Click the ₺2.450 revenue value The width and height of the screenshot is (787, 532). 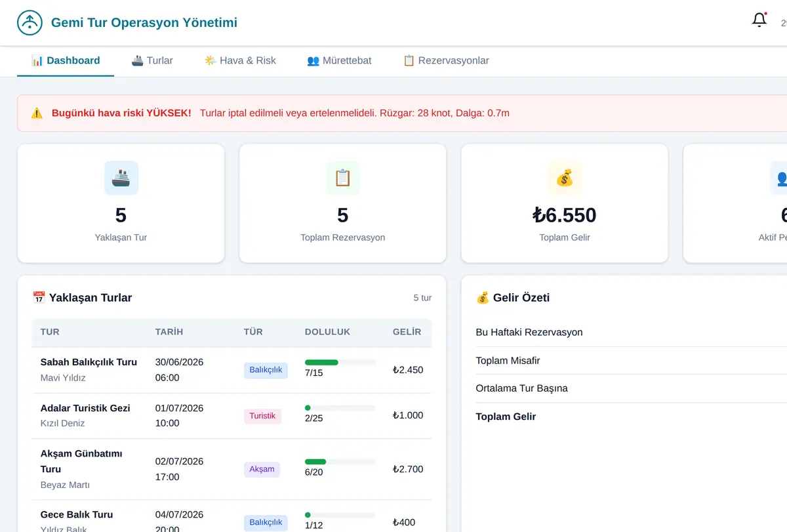coord(408,370)
